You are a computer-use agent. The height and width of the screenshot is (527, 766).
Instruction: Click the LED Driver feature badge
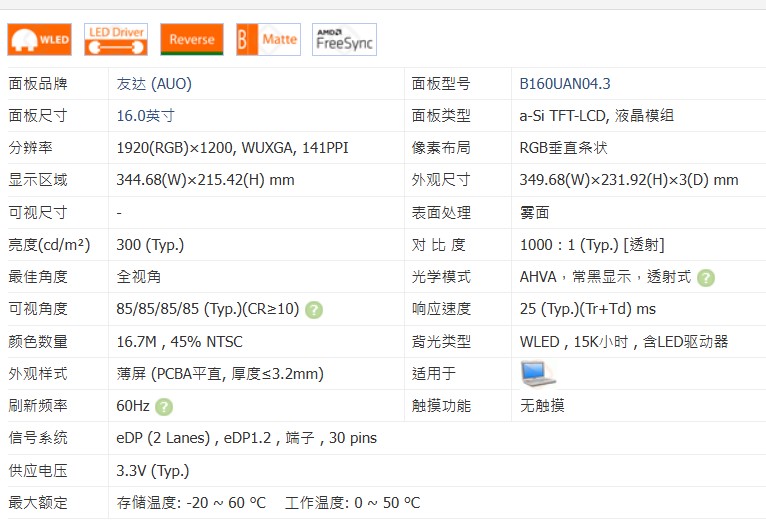tap(116, 40)
